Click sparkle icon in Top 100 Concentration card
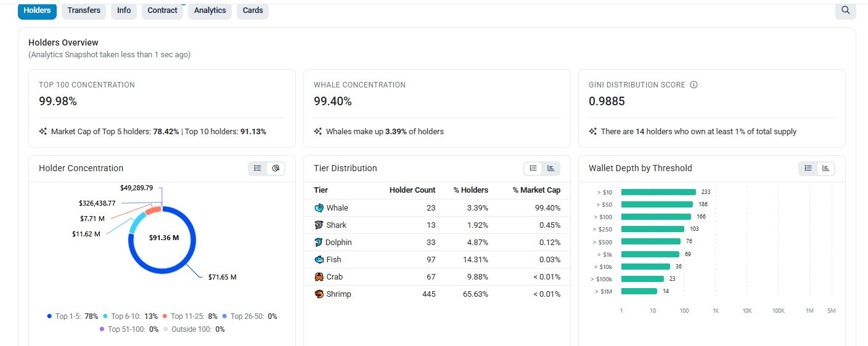Viewport: 868px width, 346px height. (x=43, y=132)
